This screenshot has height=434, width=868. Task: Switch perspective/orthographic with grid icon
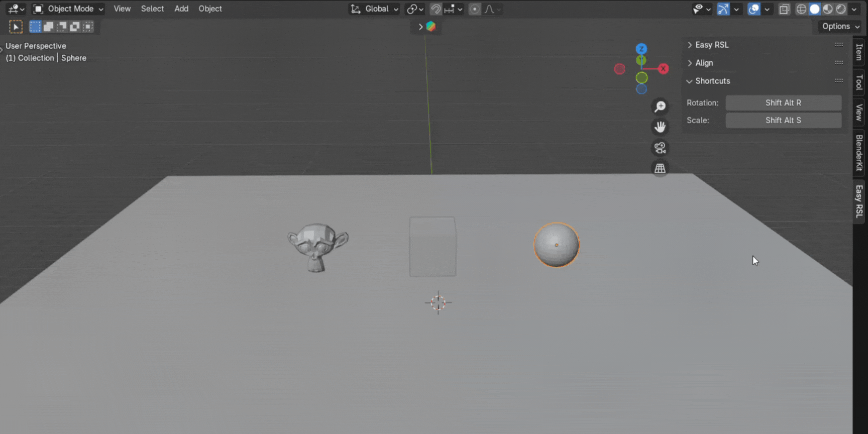(x=660, y=168)
